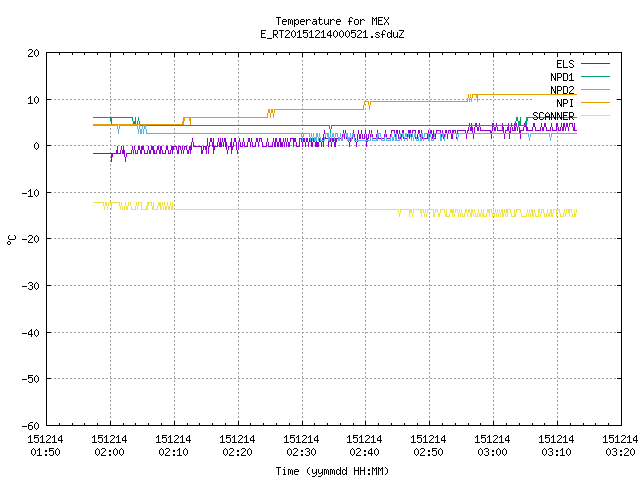This screenshot has height=480, width=640.
Task: Click the y-axis label '-10'
Action: click(x=31, y=193)
